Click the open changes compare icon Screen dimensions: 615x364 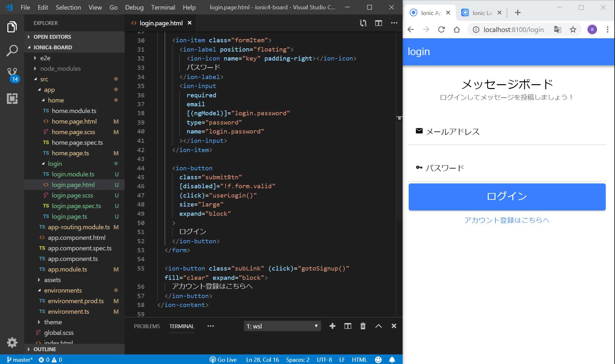[x=363, y=23]
